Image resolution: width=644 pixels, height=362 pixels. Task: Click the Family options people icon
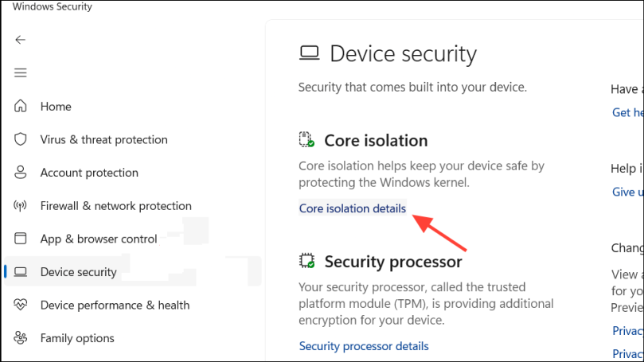point(21,338)
